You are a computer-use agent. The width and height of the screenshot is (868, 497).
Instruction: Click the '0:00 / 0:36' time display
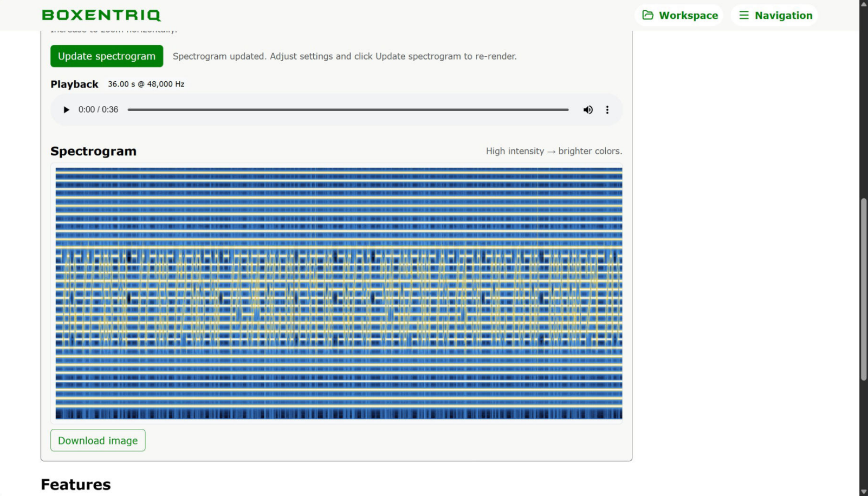coord(98,110)
